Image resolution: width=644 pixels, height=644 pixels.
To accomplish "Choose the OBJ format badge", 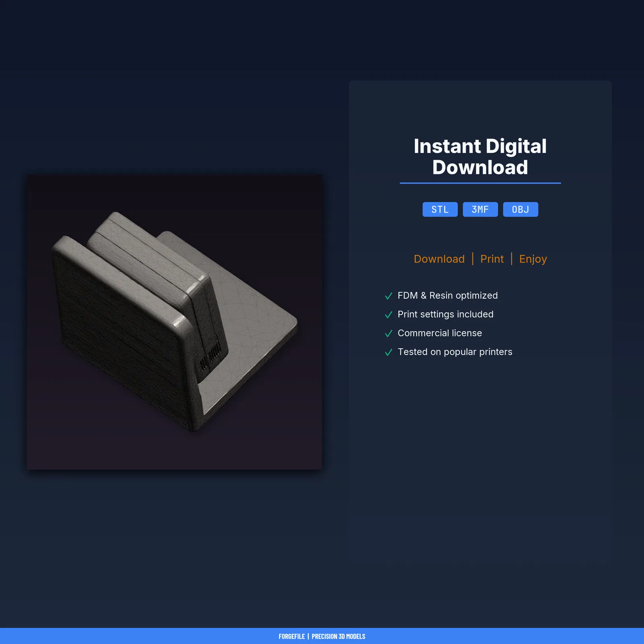I will pos(520,209).
